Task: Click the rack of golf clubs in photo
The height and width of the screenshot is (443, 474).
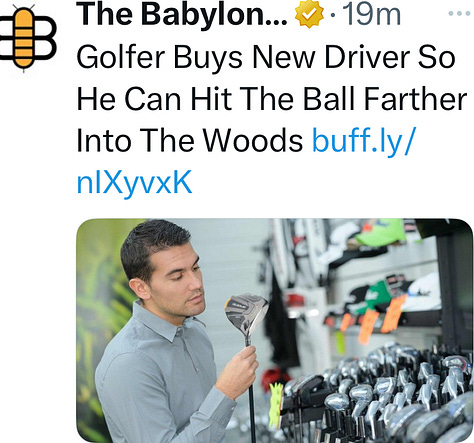Action: pos(377,397)
